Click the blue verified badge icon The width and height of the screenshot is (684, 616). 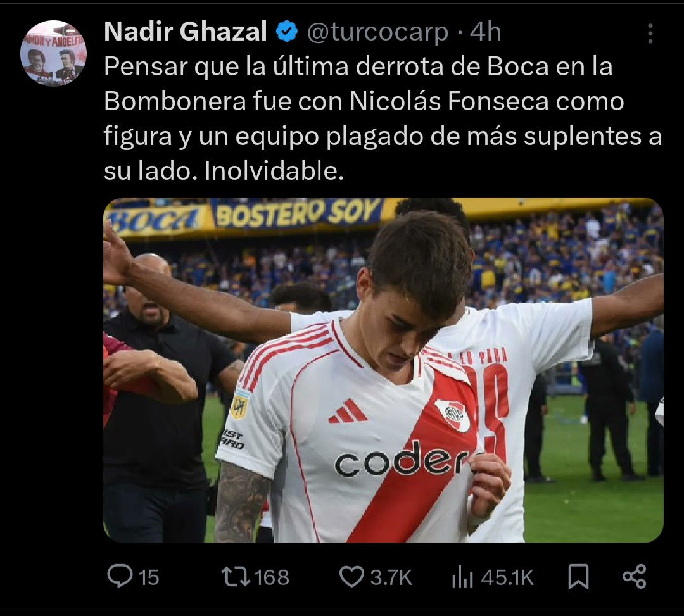coord(287,32)
